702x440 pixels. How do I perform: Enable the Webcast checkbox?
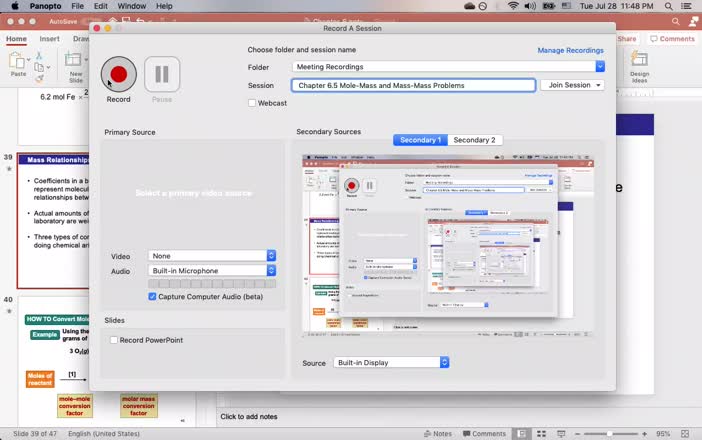coord(253,102)
